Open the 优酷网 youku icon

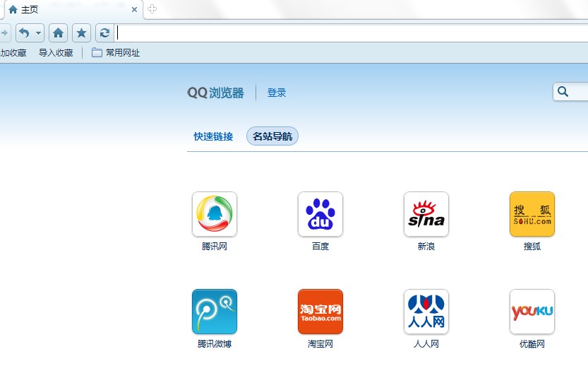[532, 312]
